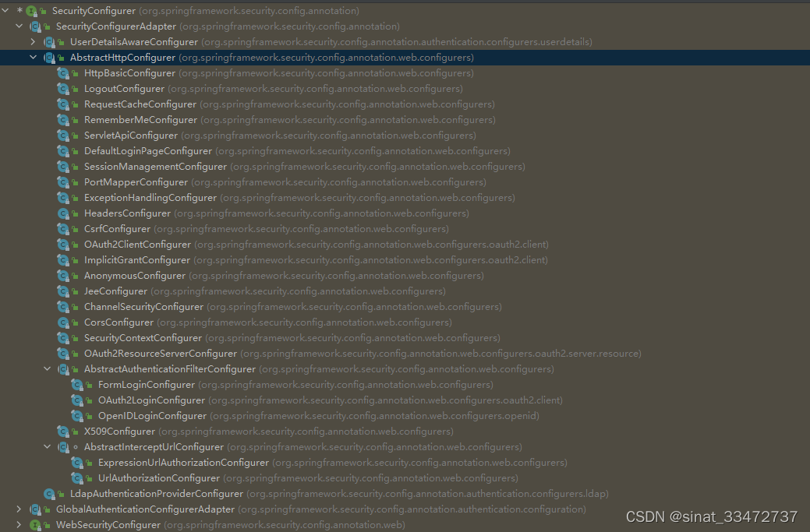Click the class icon next to FormLoginConfigurer
The height and width of the screenshot is (532, 810).
[76, 384]
